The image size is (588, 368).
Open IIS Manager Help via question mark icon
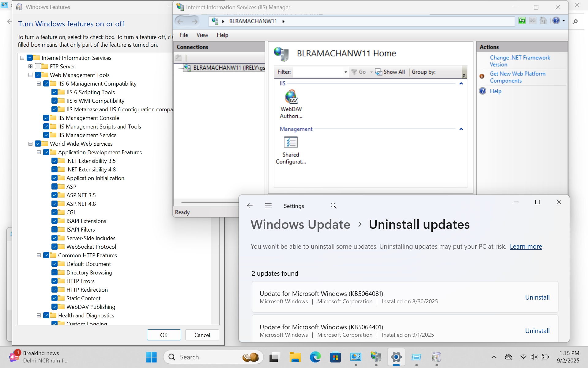(556, 20)
